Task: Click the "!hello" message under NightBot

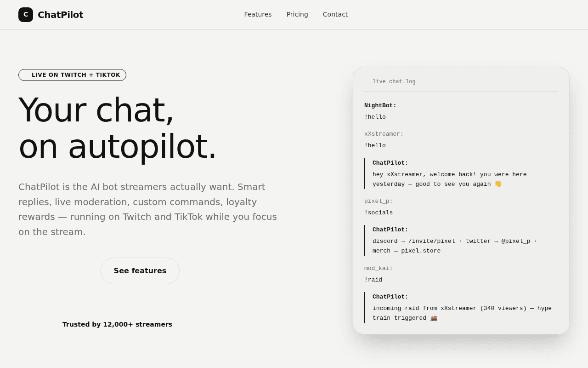Action: 375,117
